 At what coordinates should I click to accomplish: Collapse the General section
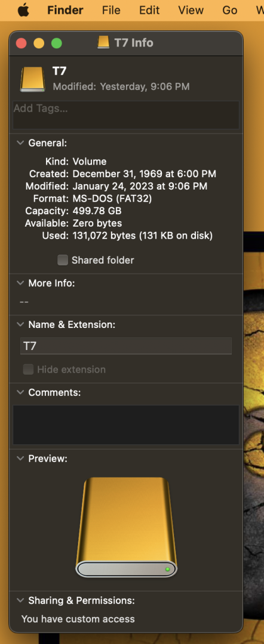point(20,143)
